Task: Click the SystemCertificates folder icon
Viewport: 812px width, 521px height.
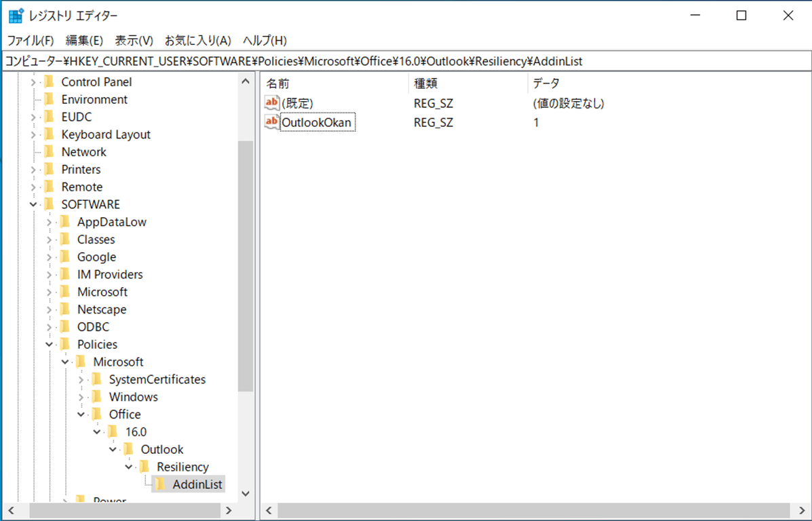Action: [x=97, y=380]
